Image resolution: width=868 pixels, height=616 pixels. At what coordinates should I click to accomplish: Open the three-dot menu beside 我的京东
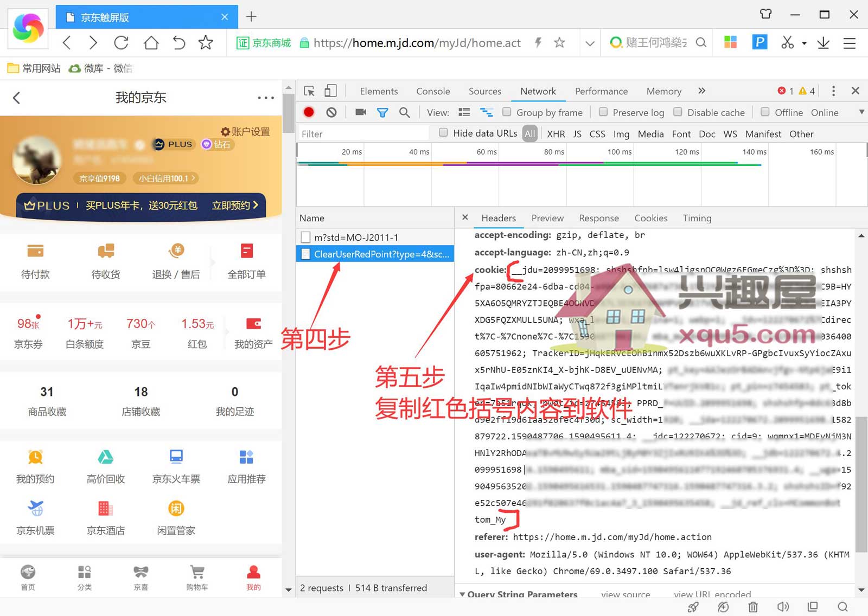pos(266,98)
